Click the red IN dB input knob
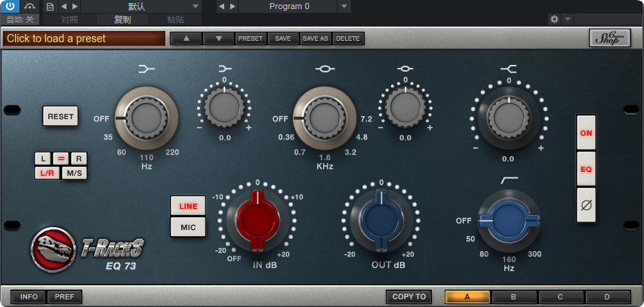644x307 pixels. coord(257,220)
